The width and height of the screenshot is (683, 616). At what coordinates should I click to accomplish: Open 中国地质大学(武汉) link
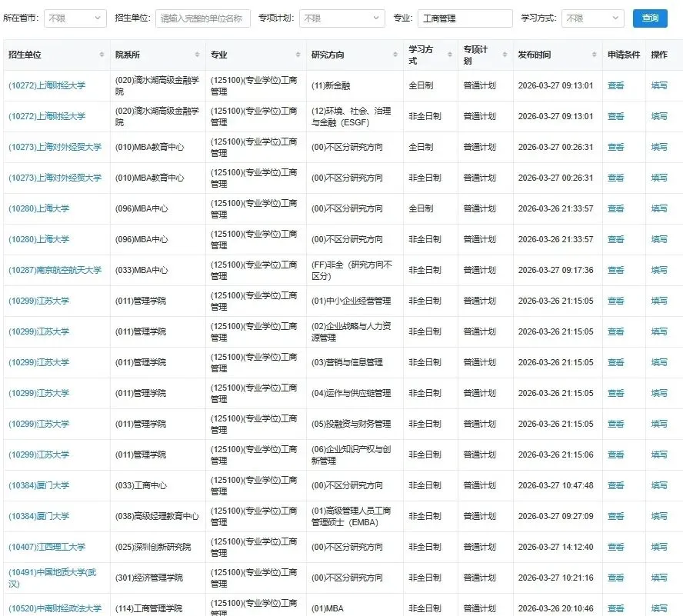pyautogui.click(x=52, y=578)
